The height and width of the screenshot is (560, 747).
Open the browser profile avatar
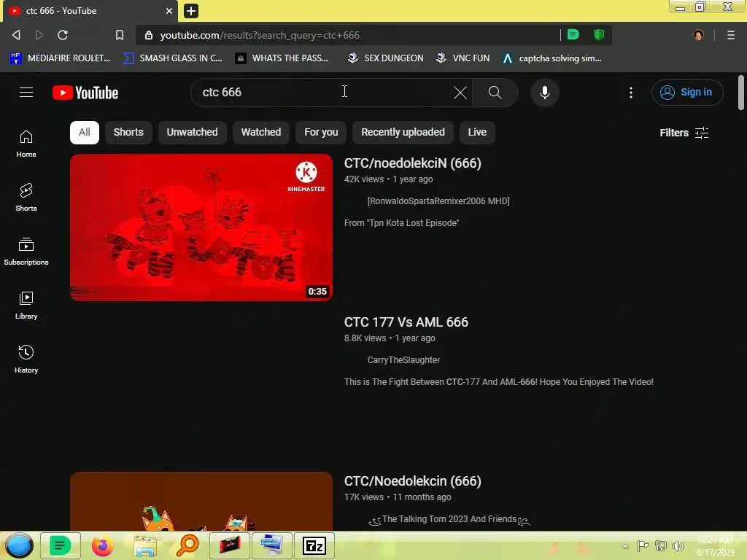click(x=698, y=35)
